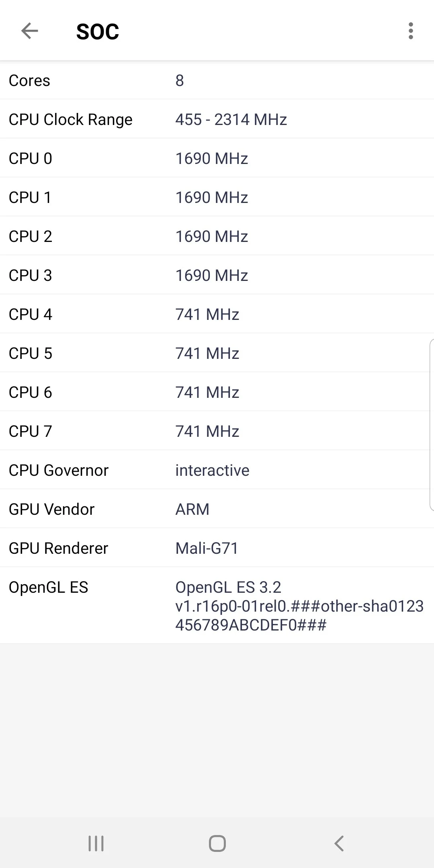Tap the GPU Vendor row
Viewport: 434px width, 868px height.
[x=217, y=509]
